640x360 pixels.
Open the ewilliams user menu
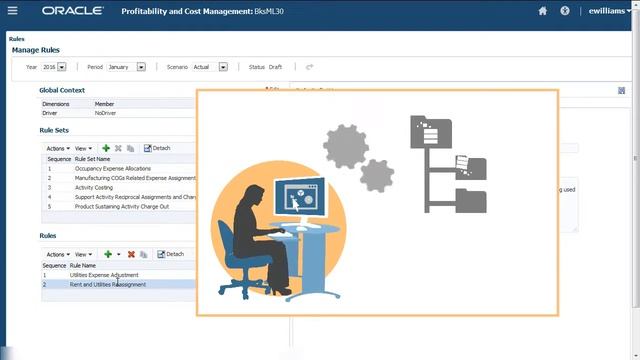609,11
